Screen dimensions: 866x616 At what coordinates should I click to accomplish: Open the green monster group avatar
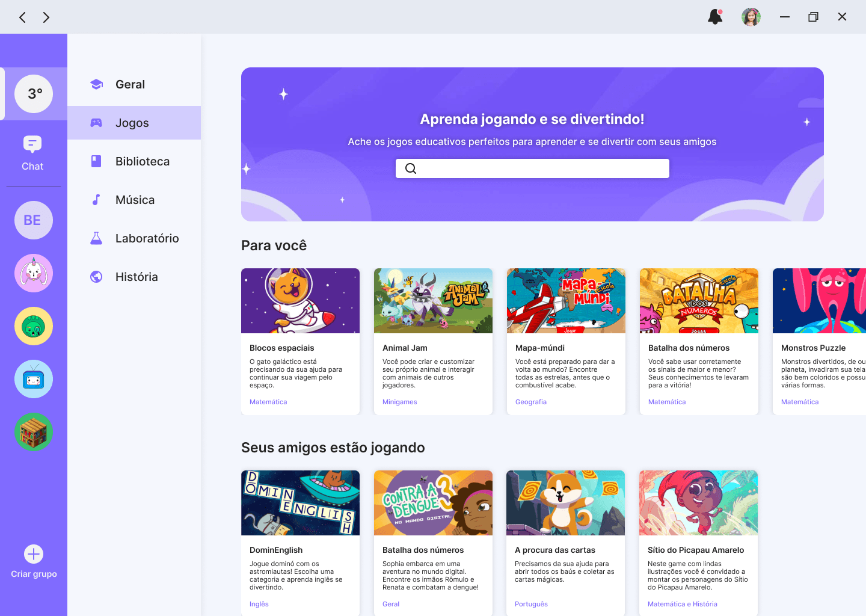tap(34, 326)
